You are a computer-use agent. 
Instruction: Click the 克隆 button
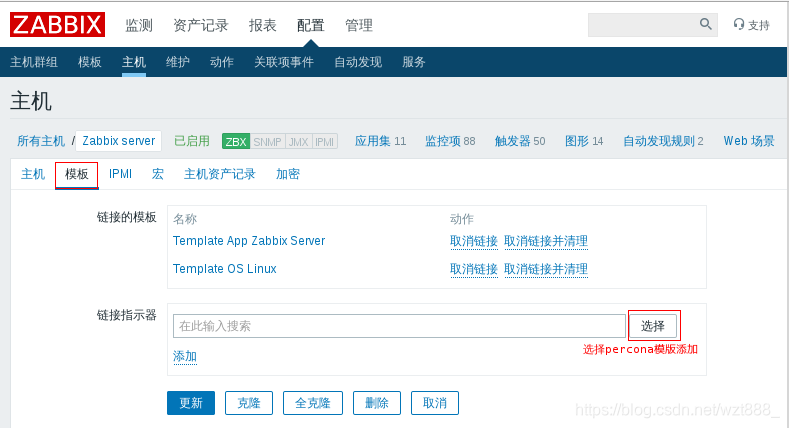249,403
